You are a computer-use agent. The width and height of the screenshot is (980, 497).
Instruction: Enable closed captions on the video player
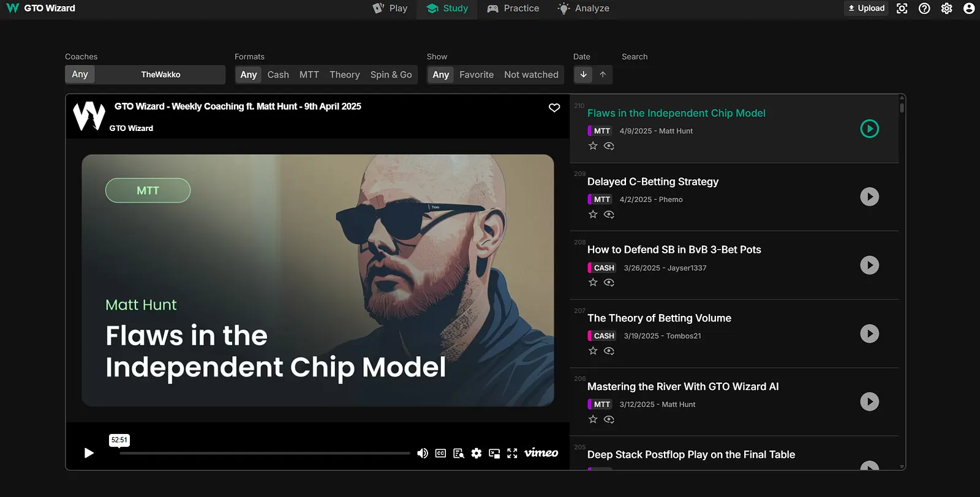pos(440,453)
